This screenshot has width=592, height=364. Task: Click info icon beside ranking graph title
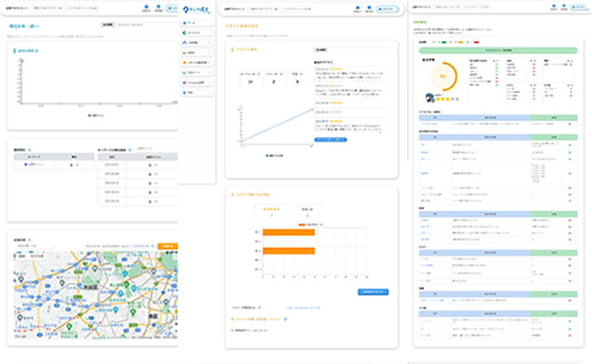[x=36, y=51]
